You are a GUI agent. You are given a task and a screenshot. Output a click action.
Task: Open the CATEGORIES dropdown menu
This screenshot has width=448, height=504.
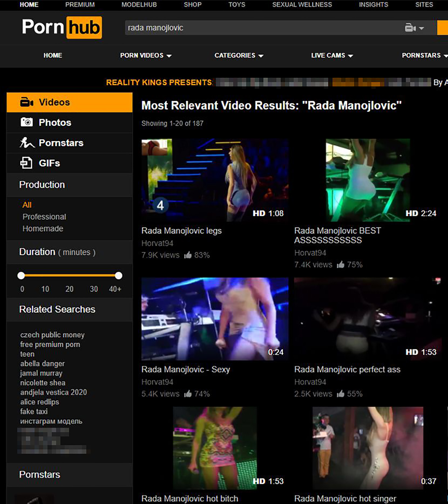(x=238, y=55)
